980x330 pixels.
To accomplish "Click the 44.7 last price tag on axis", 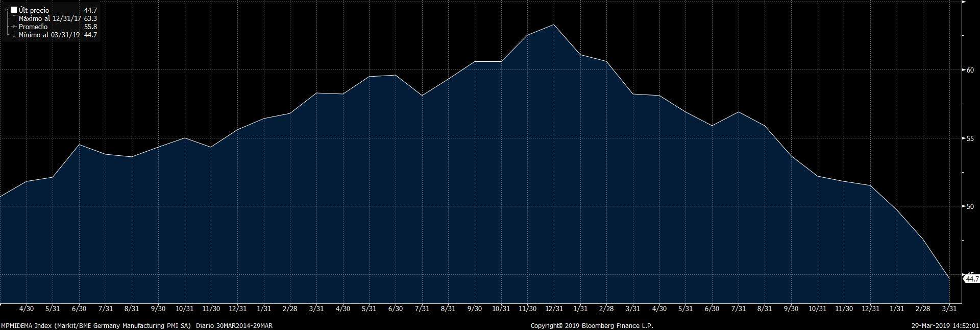I will click(x=971, y=279).
